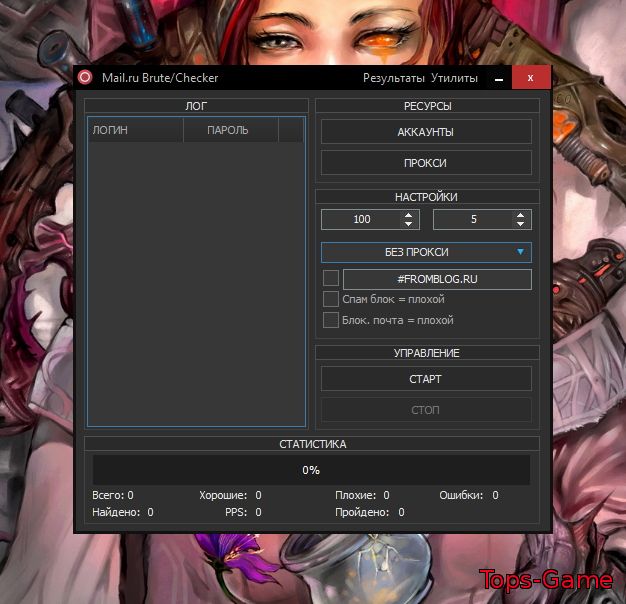Open the Результаты menu
The width and height of the screenshot is (626, 604).
pyautogui.click(x=393, y=78)
